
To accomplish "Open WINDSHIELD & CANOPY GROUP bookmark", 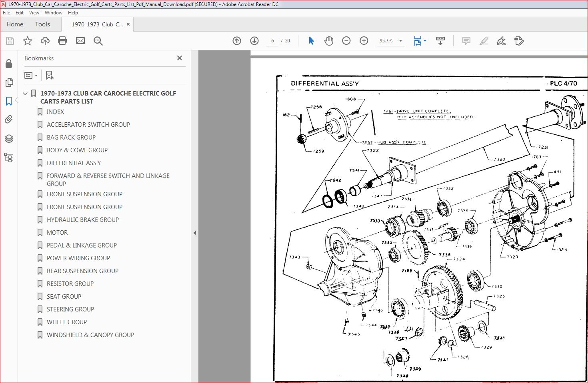I will click(90, 335).
